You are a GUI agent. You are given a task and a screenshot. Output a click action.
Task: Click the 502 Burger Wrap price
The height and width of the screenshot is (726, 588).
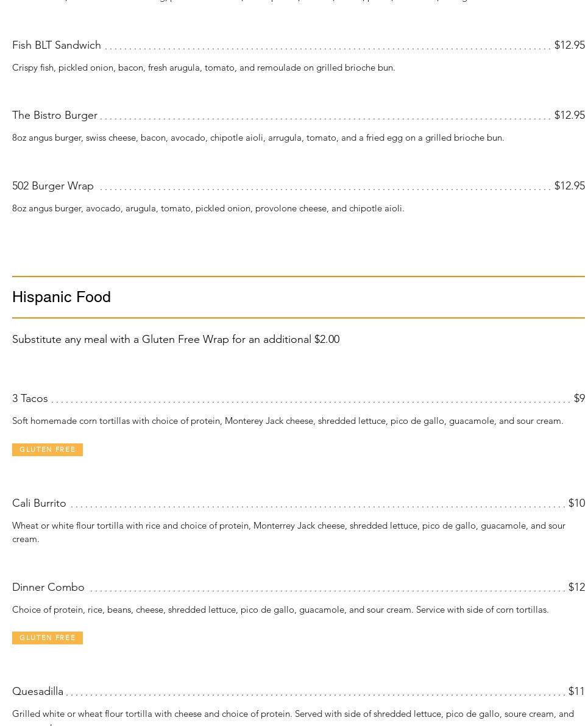[569, 186]
